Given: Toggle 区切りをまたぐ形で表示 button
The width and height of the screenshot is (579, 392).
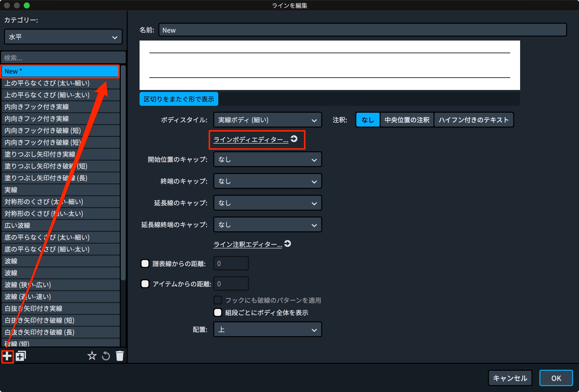Looking at the screenshot, I should tap(179, 99).
